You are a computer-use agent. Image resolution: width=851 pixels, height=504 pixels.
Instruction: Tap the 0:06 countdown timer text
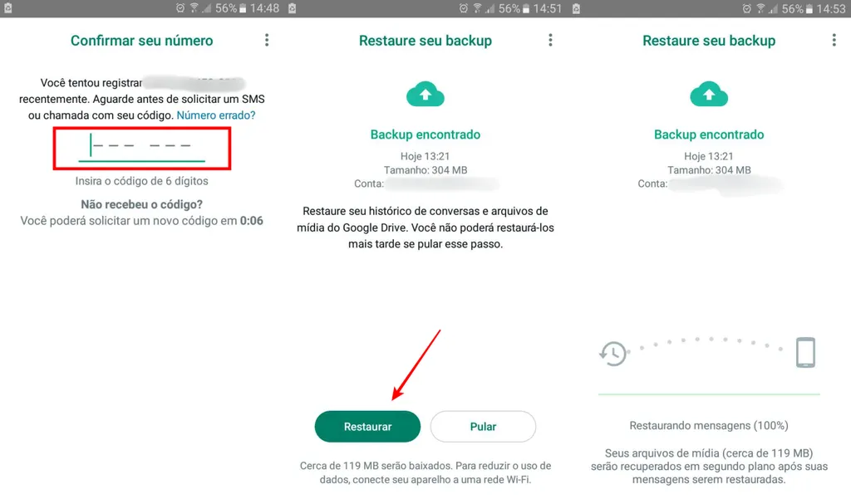pyautogui.click(x=252, y=221)
